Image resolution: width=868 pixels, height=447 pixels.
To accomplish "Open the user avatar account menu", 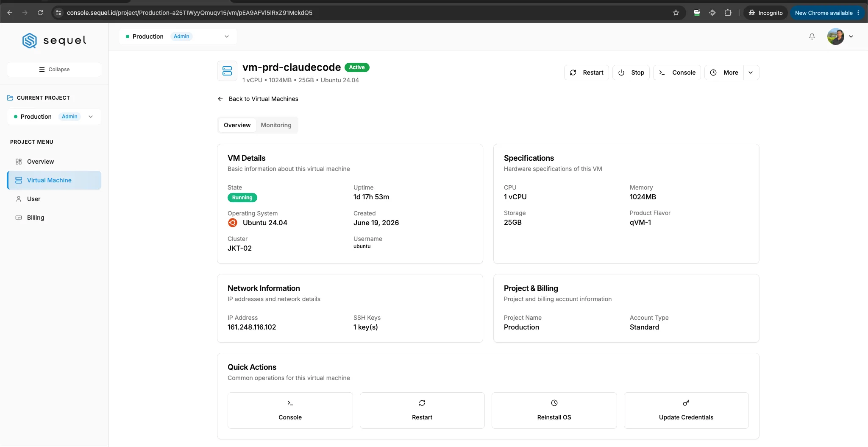I will (840, 36).
